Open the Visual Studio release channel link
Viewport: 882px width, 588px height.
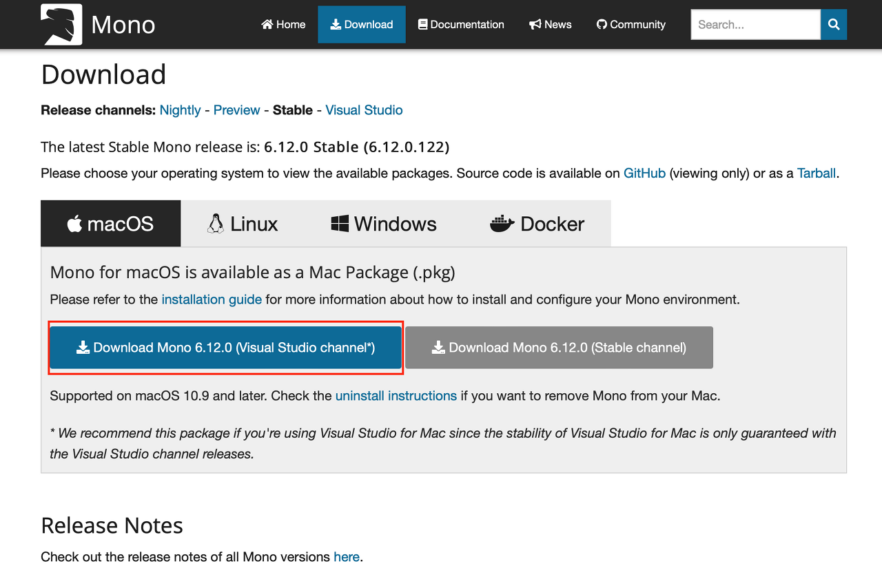(x=364, y=110)
